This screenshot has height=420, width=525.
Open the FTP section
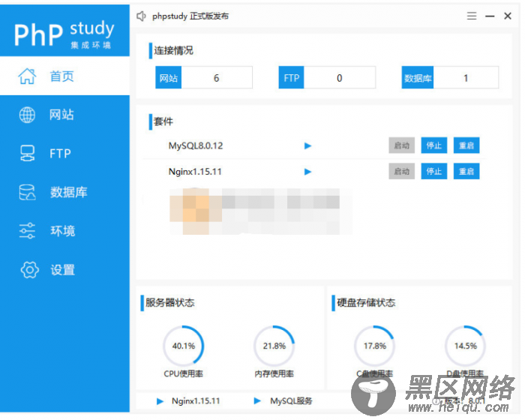tap(64, 154)
